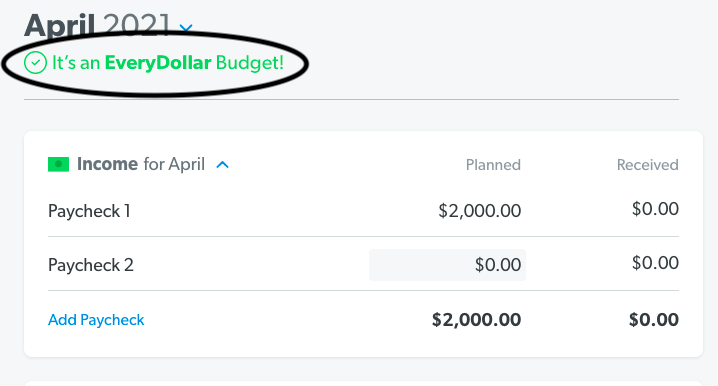Click Paycheck 2 received amount $0.00

655,263
